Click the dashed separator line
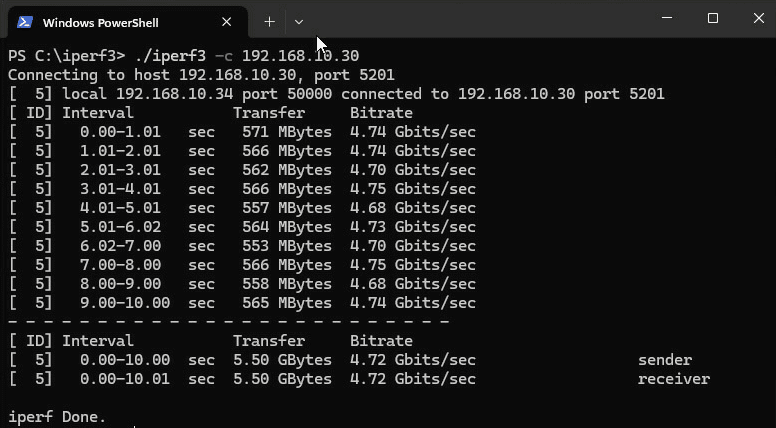Viewport: 776px width, 428px height. (x=228, y=322)
